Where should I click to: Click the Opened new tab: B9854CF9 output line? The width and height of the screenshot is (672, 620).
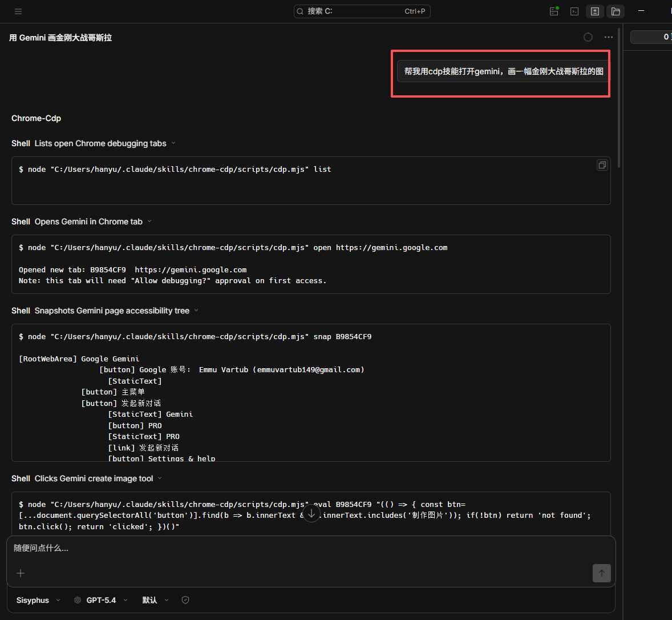pos(132,269)
